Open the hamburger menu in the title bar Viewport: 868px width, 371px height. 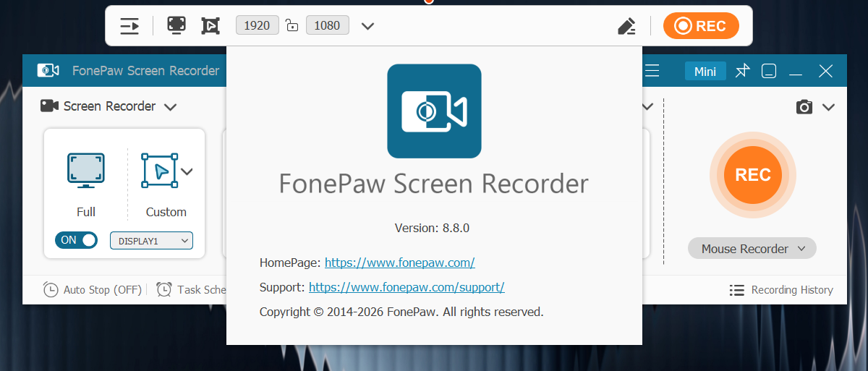pos(652,71)
